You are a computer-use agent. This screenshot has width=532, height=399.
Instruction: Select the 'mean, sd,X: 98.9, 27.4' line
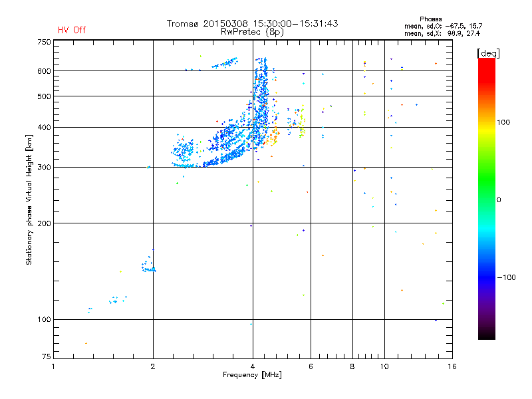click(x=442, y=33)
